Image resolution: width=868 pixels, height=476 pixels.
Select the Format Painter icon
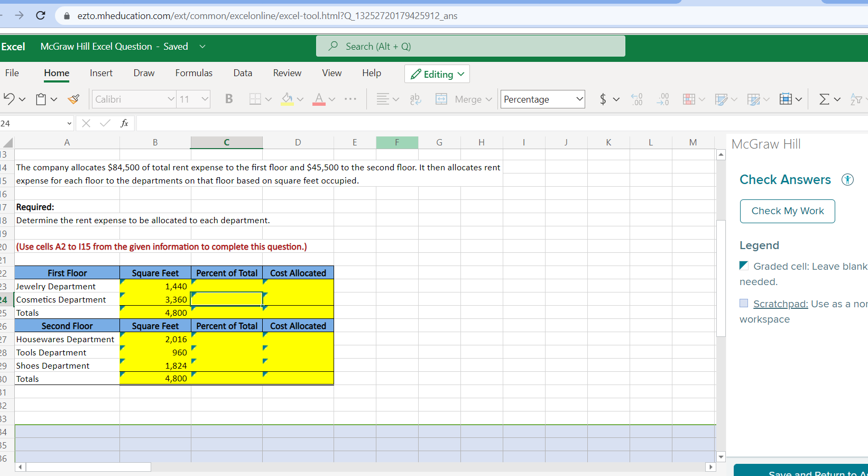coord(73,99)
